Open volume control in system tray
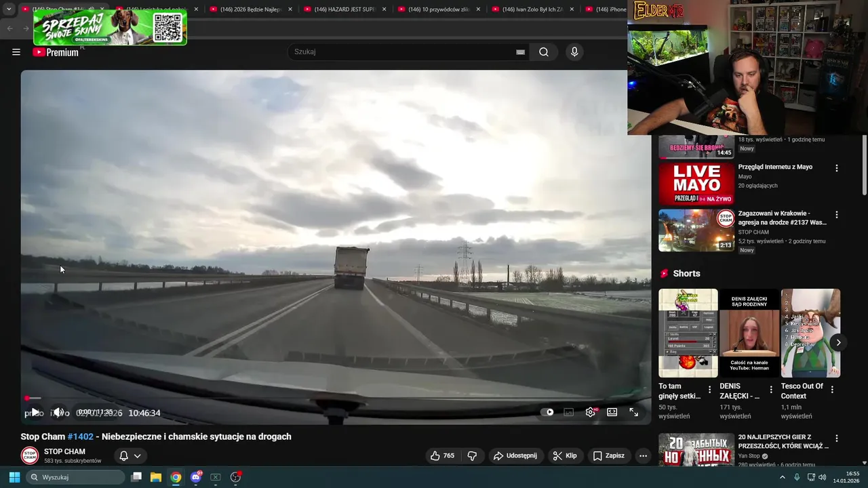 pyautogui.click(x=822, y=477)
